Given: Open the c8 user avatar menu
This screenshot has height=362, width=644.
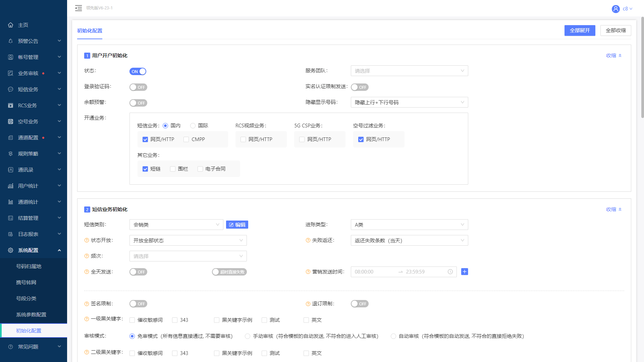Looking at the screenshot, I should (622, 9).
